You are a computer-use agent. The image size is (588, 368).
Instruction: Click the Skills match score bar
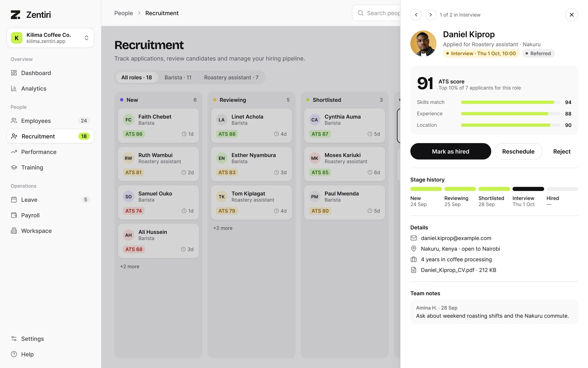click(x=510, y=102)
